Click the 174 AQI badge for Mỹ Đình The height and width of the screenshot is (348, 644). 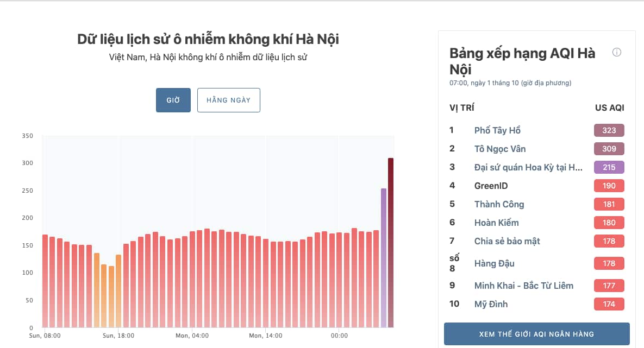coord(609,304)
